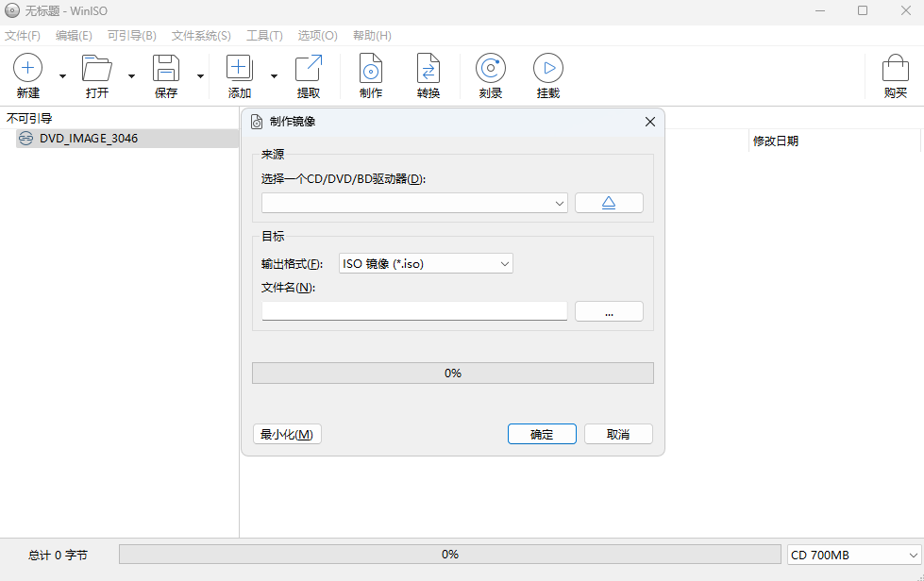Create a new image with 新建

click(x=28, y=75)
